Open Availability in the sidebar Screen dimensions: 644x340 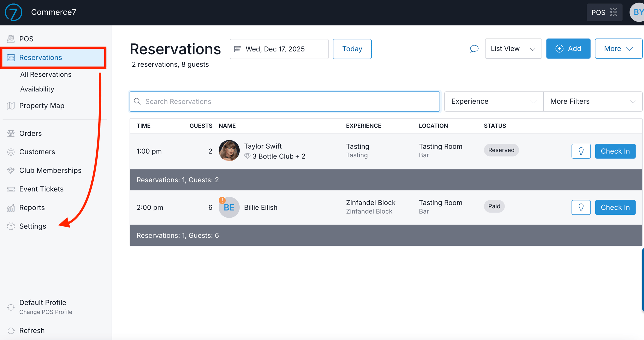point(37,89)
